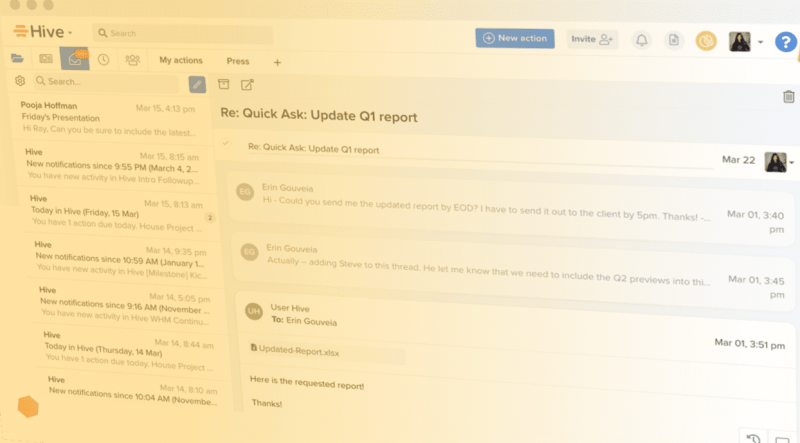Open the notes document icon
Image resolution: width=800 pixels, height=443 pixels.
click(x=674, y=40)
